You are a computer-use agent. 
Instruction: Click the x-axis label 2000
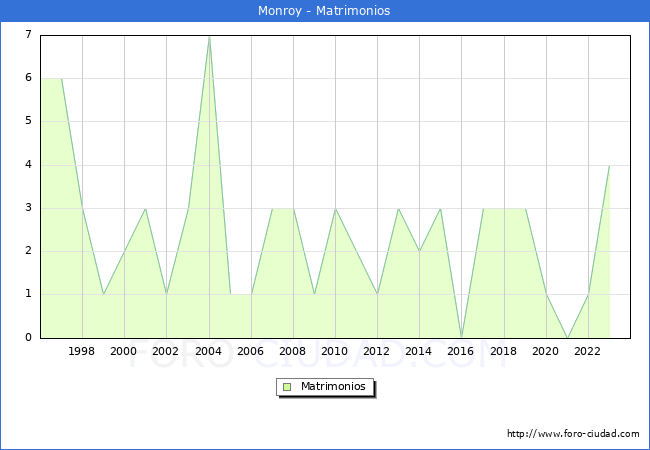click(124, 351)
